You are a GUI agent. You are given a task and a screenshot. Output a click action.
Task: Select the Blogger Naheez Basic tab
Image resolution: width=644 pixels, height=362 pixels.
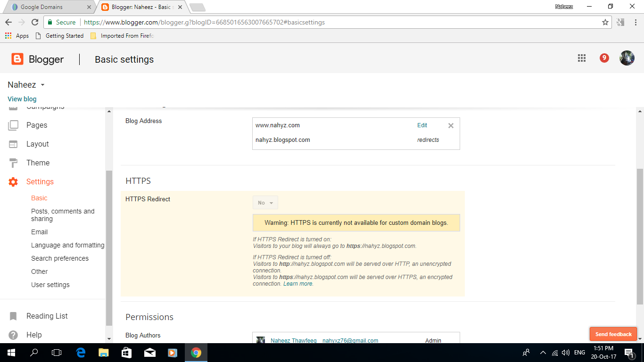click(x=141, y=7)
